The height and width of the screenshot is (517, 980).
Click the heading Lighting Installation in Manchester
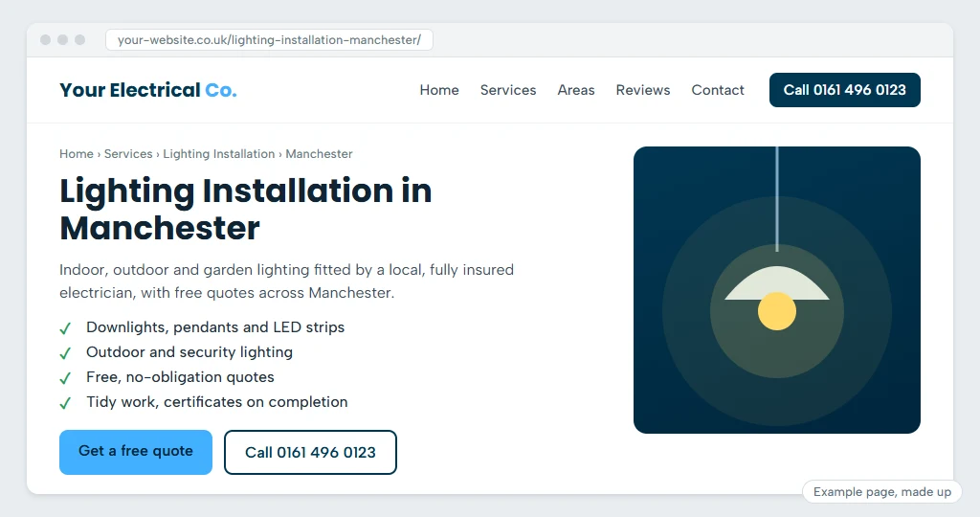(x=246, y=209)
